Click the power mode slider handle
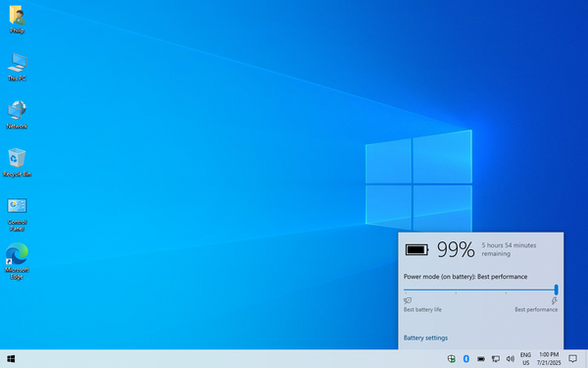 [x=556, y=289]
